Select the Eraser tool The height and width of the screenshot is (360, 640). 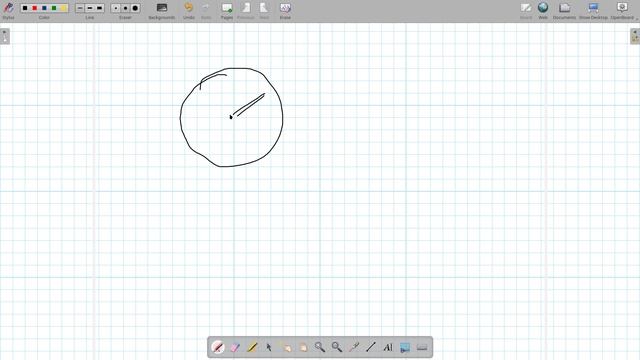[x=235, y=347]
